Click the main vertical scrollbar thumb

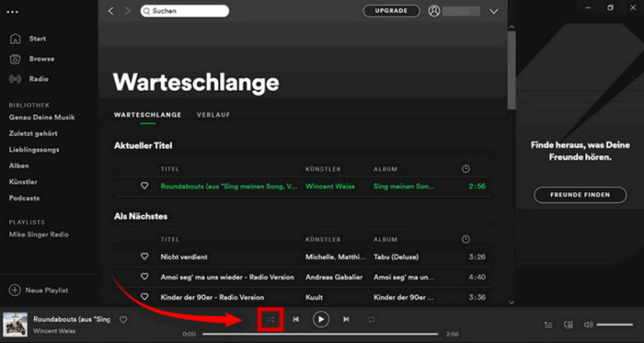512,71
